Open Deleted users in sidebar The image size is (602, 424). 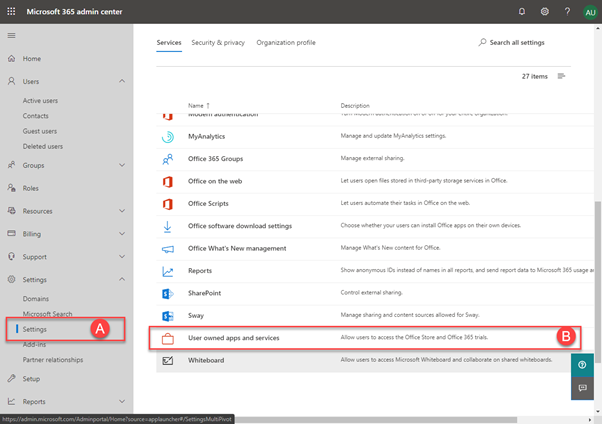pyautogui.click(x=43, y=146)
